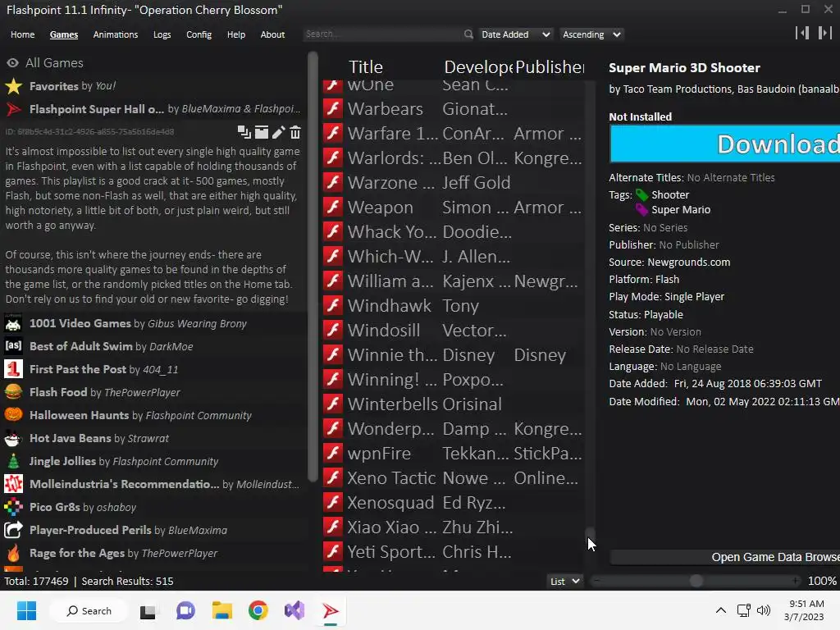Screen dimensions: 840x630
Task: Click the playlist sidebar scrollbar
Action: point(313,267)
